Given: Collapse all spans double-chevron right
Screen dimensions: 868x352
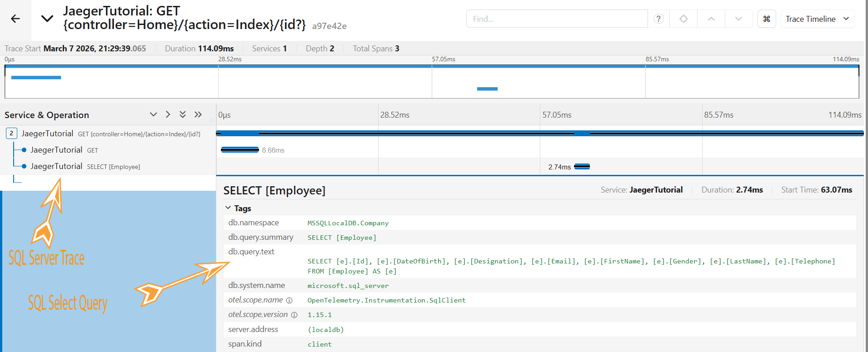Looking at the screenshot, I should click(x=198, y=114).
